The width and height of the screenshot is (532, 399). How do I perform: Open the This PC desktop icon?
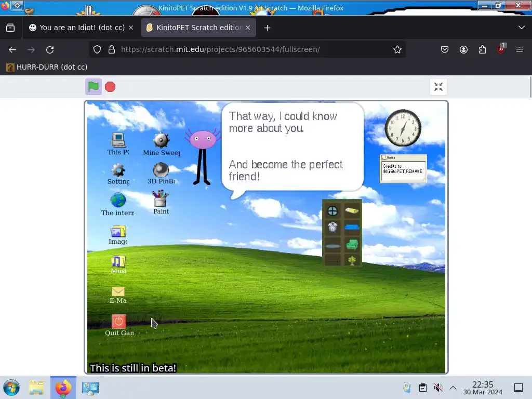point(118,144)
